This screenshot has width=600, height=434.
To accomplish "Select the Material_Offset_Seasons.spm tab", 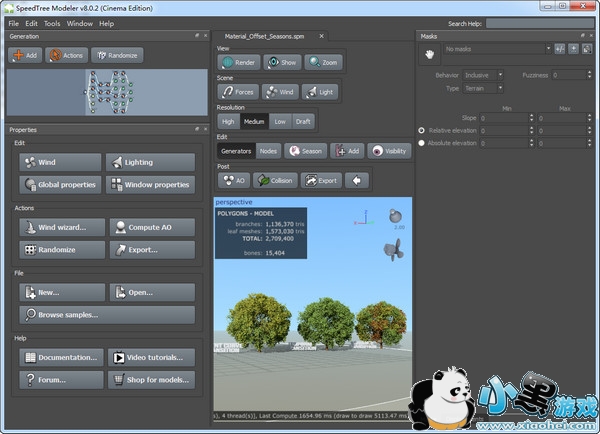I will click(x=265, y=35).
